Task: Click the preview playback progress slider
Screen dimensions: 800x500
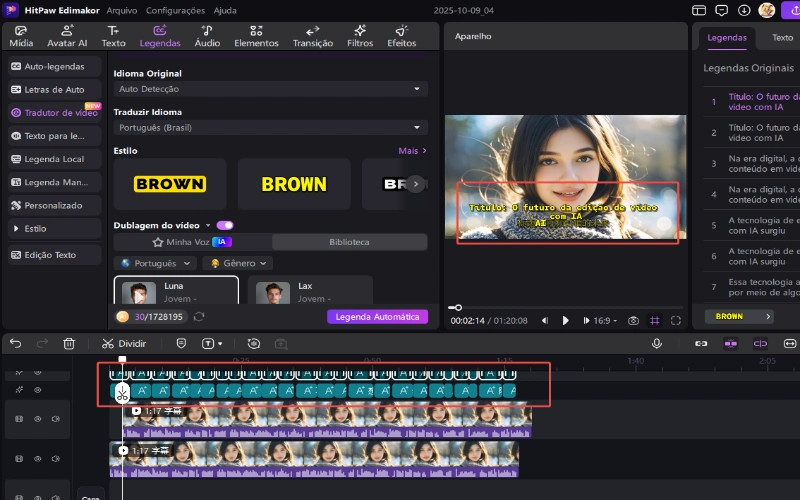Action: click(565, 307)
